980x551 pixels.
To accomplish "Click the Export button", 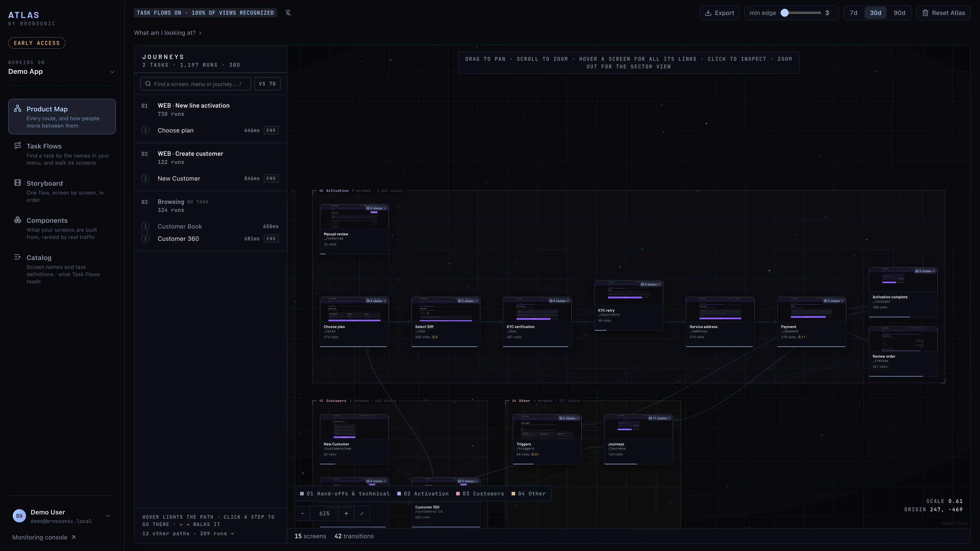I will click(x=719, y=13).
